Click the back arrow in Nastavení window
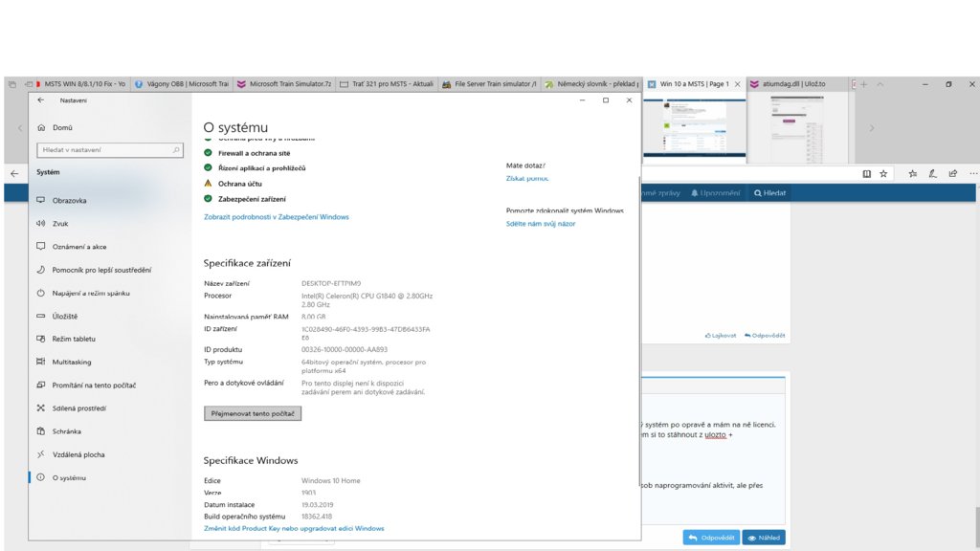The width and height of the screenshot is (980, 551). [40, 99]
